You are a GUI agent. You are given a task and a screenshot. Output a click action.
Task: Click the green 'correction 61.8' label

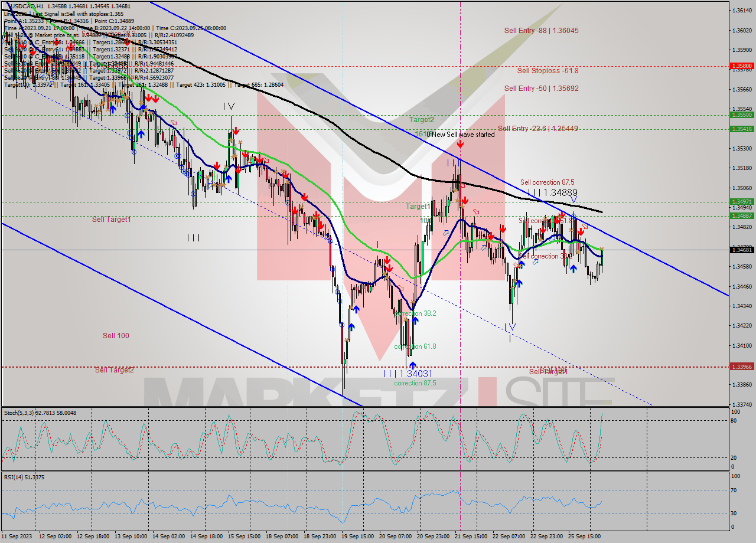pos(415,346)
